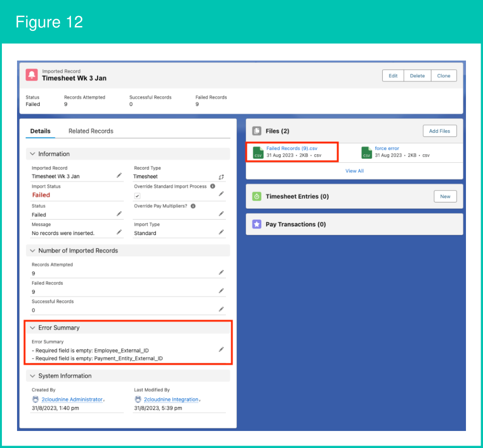Click New in Timesheet Entries
Viewport: 483px width, 448px height.
click(x=445, y=196)
